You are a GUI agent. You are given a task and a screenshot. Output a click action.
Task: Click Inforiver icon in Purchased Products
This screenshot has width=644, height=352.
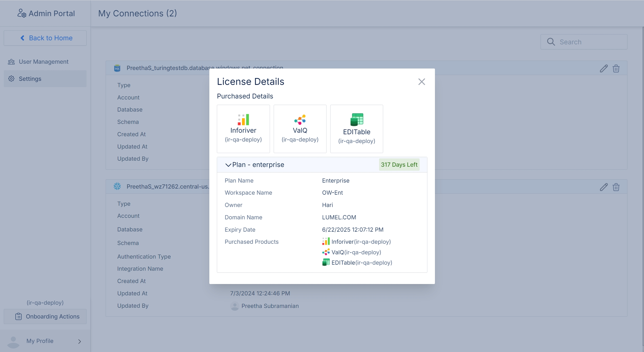pyautogui.click(x=326, y=241)
